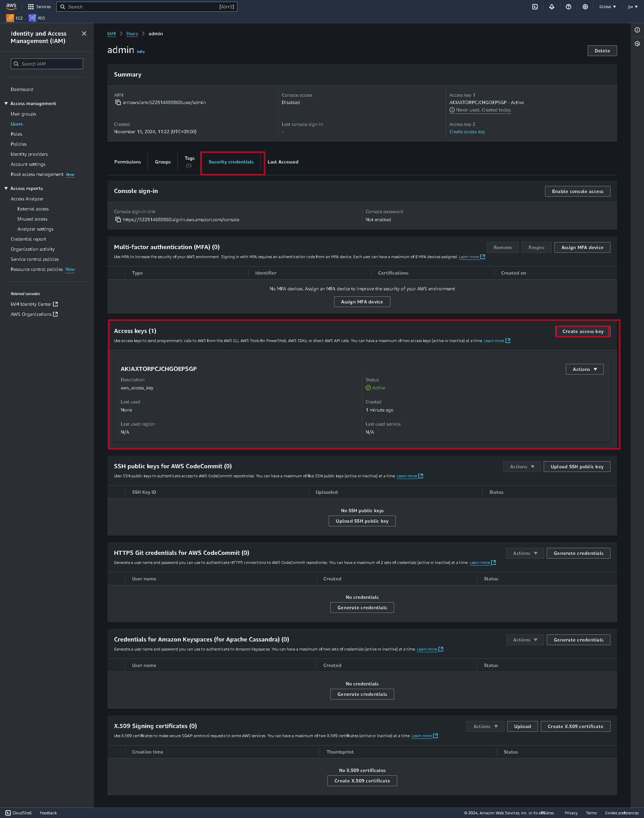
Task: Click Users breadcrumb link
Action: click(132, 34)
